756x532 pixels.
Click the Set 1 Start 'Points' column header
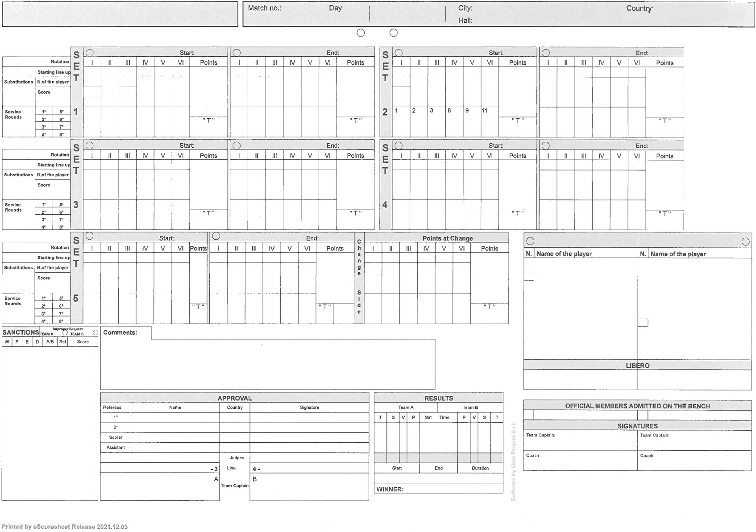pyautogui.click(x=208, y=62)
